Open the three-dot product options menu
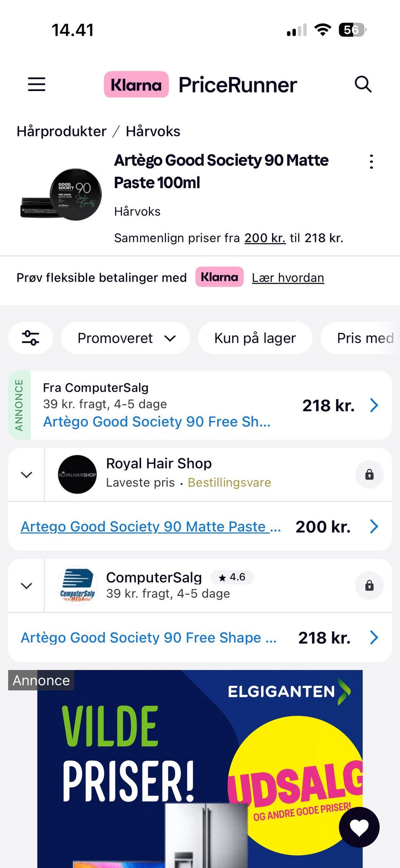 (x=371, y=161)
